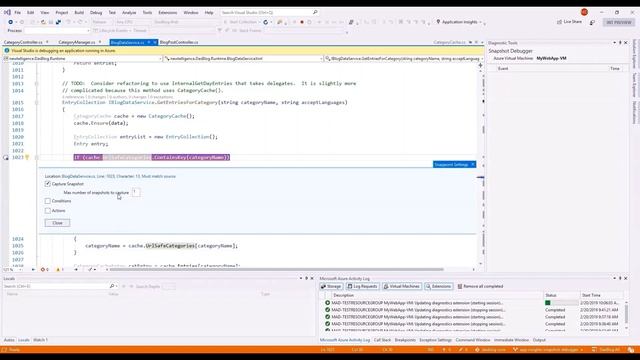Image resolution: width=640 pixels, height=360 pixels.
Task: Switch to the Watch 1 tab
Action: click(x=40, y=340)
